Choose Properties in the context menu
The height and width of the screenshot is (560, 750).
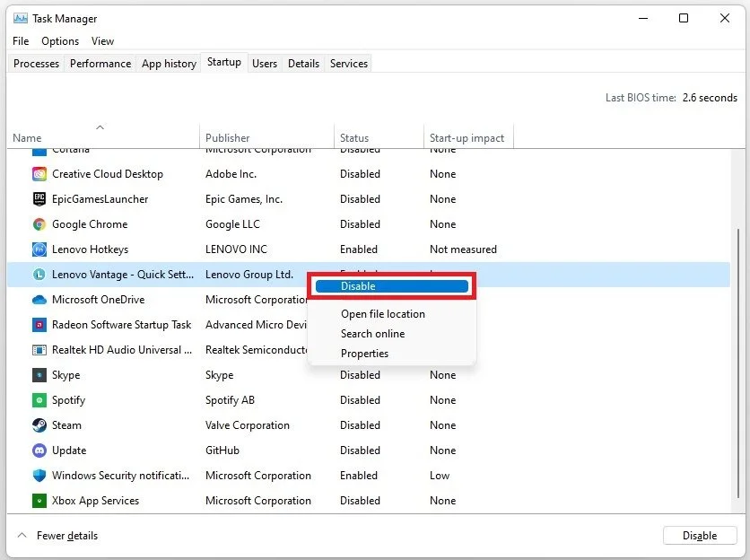tap(364, 354)
